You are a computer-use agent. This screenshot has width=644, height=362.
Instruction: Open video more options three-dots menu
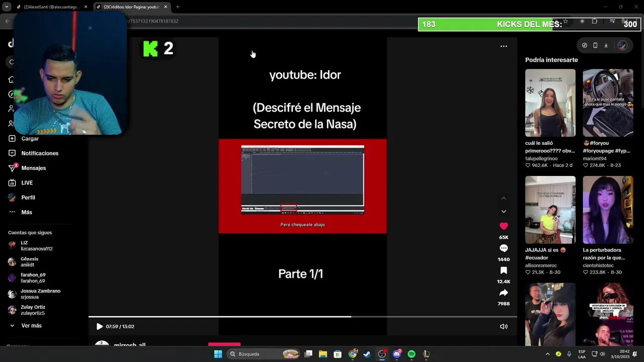[x=504, y=46]
